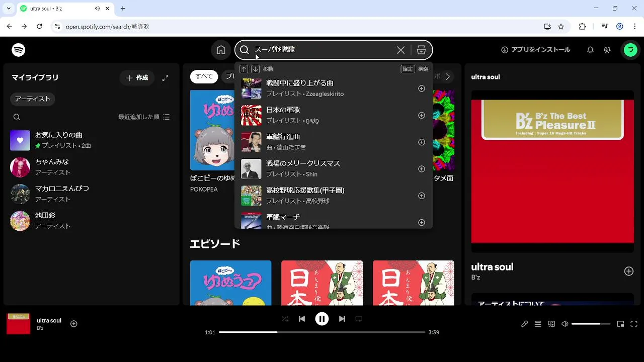Add ultra soul to library in right panel
644x362 pixels.
[x=629, y=271]
